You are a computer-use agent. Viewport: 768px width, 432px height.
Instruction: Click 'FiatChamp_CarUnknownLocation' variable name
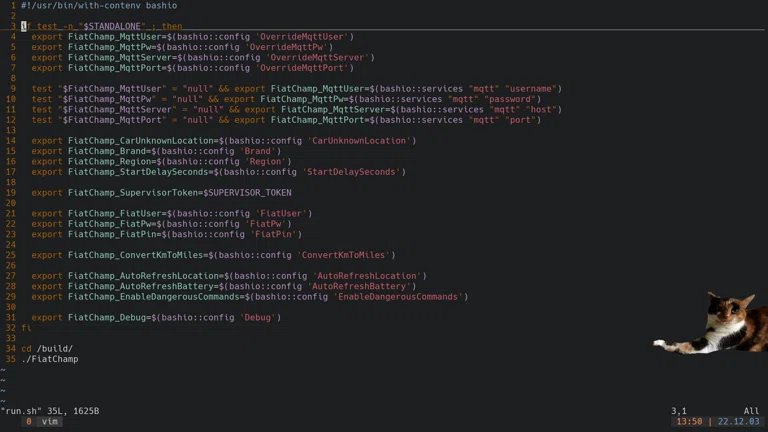click(141, 141)
